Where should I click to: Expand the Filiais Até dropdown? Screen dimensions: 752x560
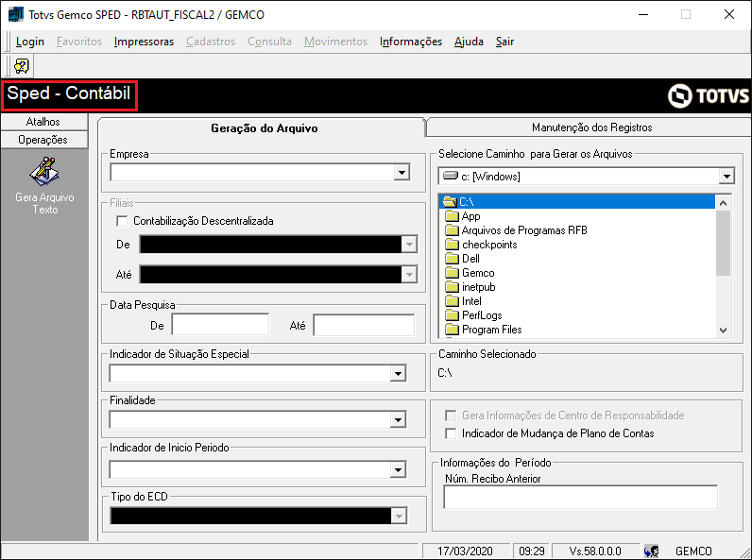click(x=409, y=275)
